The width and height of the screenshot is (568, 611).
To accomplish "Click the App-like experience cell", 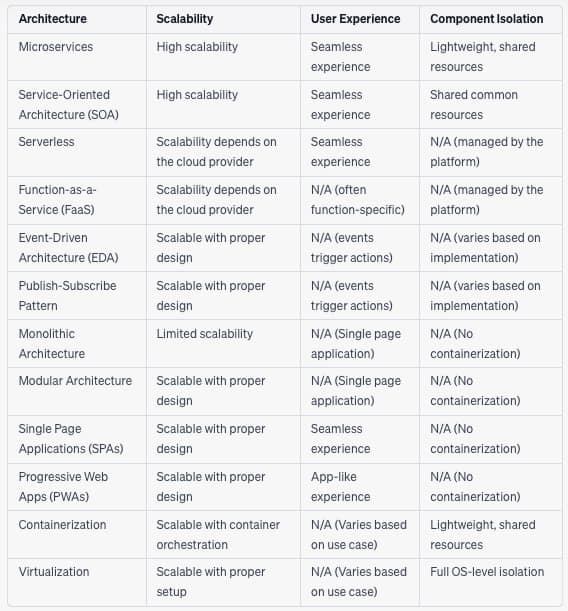I will pyautogui.click(x=340, y=486).
